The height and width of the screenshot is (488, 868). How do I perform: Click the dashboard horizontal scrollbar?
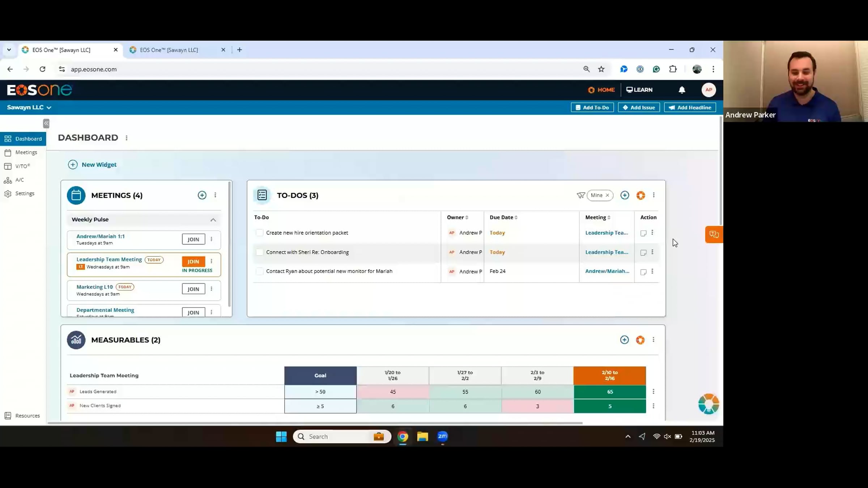[x=315, y=423]
